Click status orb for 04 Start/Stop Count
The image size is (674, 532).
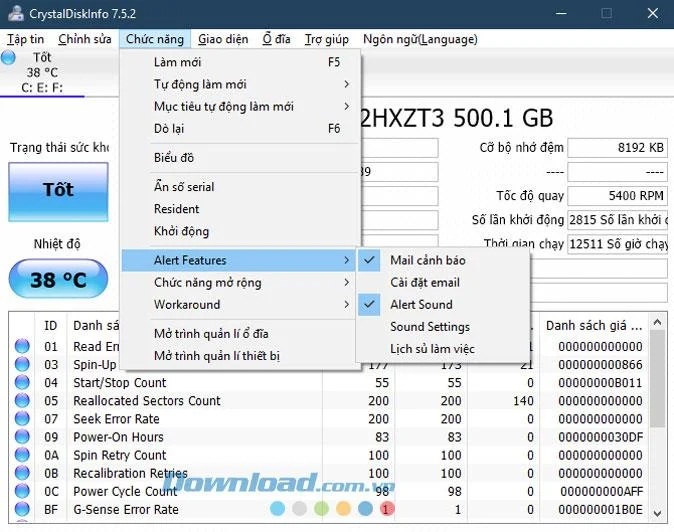(22, 382)
